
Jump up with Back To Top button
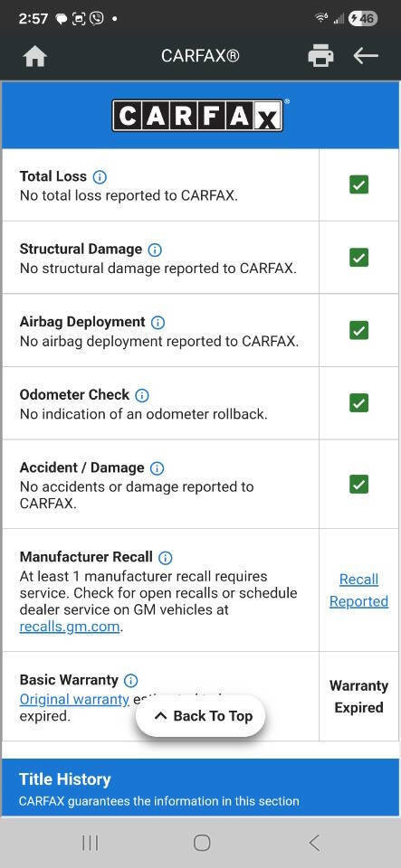[201, 716]
